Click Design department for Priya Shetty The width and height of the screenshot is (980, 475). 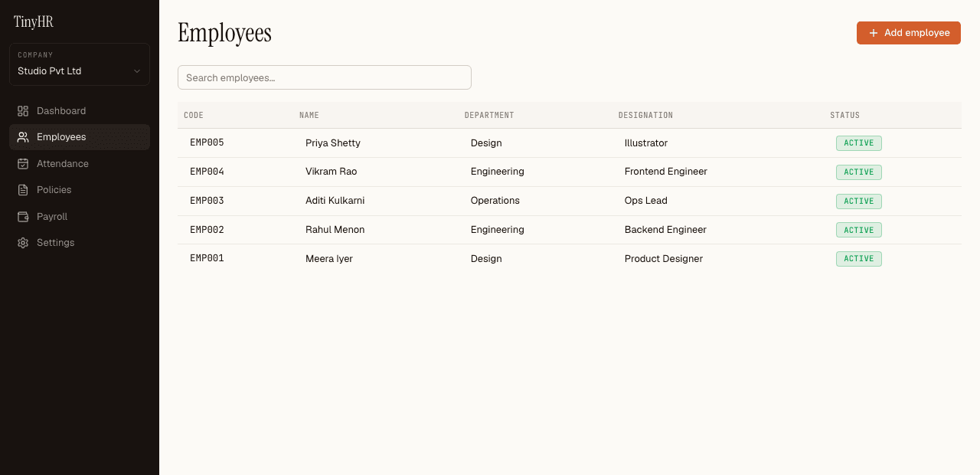[486, 143]
